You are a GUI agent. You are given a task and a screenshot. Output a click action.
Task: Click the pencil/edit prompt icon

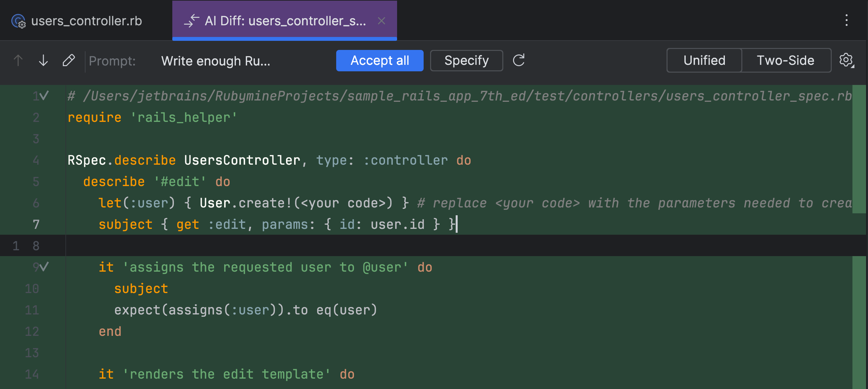tap(70, 60)
